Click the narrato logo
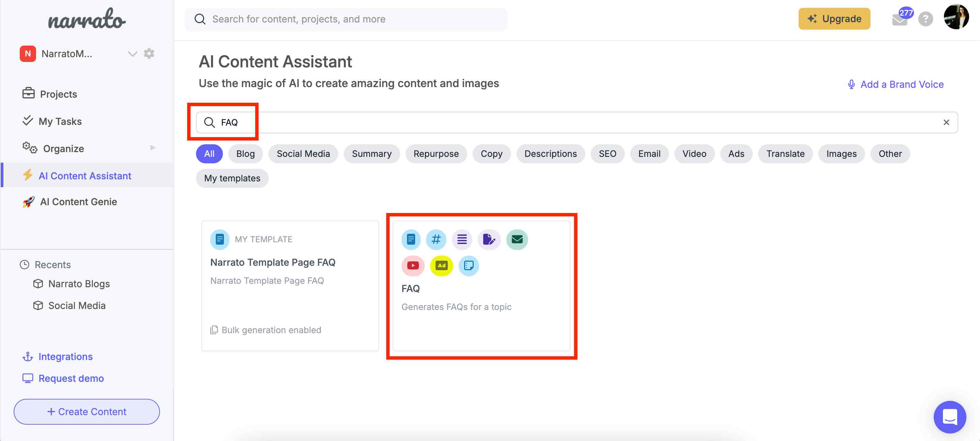 pyautogui.click(x=87, y=19)
